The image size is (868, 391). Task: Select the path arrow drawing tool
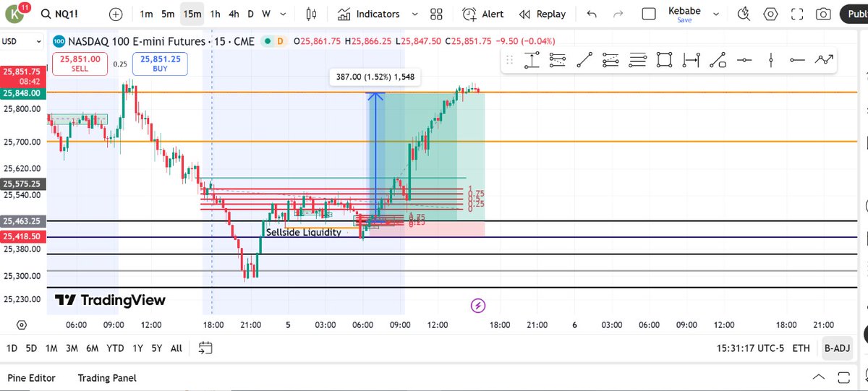click(824, 61)
